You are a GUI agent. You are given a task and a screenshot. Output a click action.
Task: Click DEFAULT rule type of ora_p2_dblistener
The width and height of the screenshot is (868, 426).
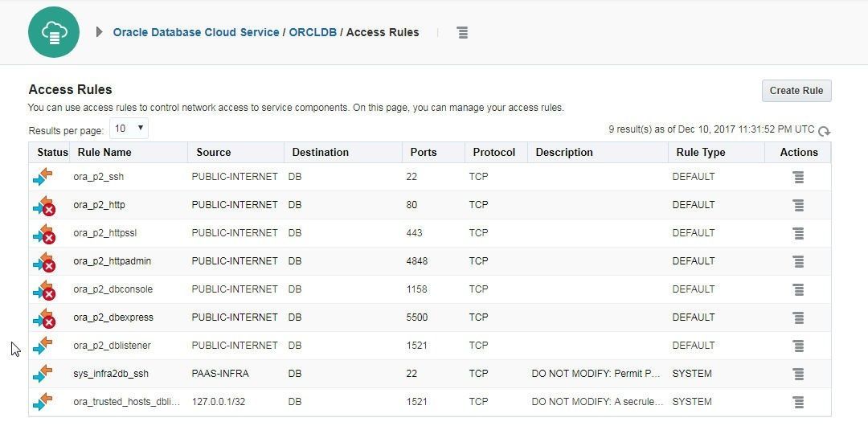pos(694,346)
